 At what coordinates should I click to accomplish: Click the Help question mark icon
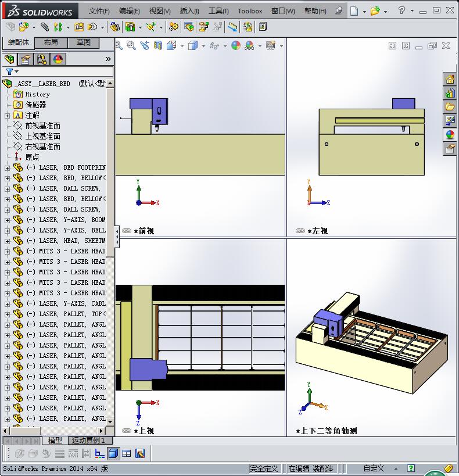pos(401,10)
